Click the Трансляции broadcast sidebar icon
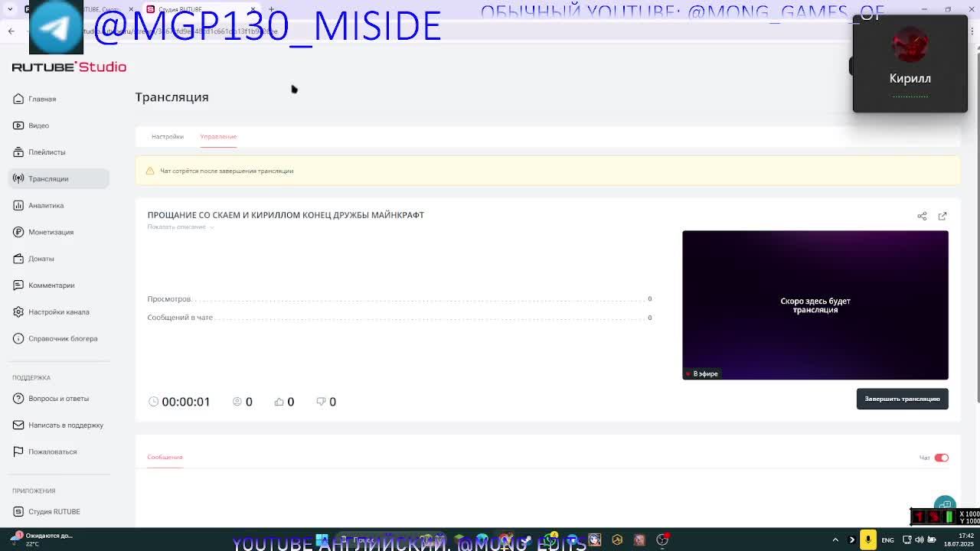Screen dimensions: 980x551 point(18,178)
